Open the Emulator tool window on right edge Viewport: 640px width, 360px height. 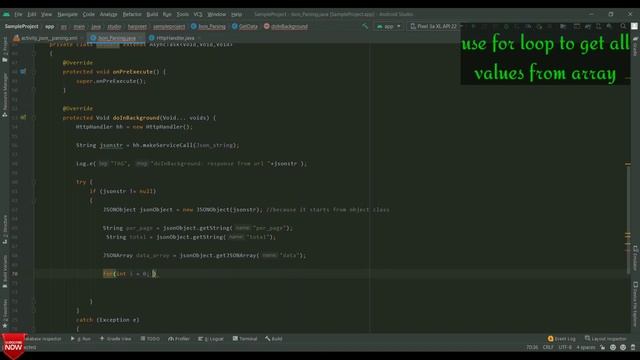636,258
